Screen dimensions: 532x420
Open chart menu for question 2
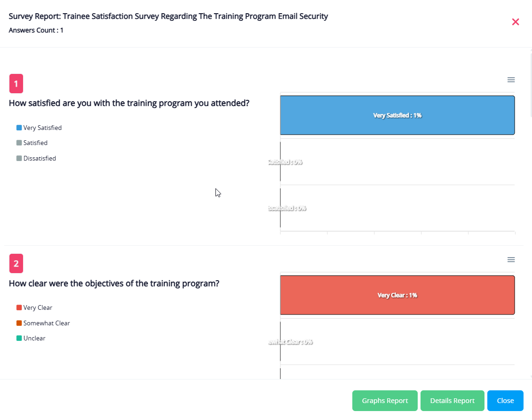pos(511,259)
